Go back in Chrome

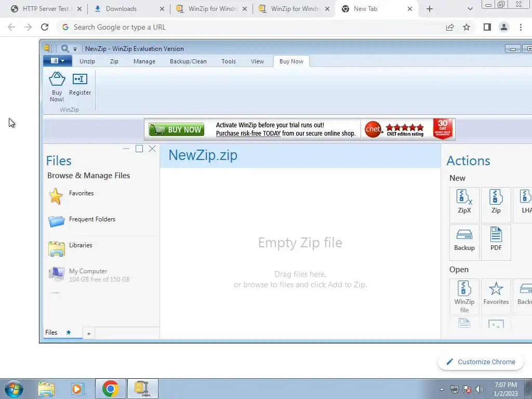(x=11, y=27)
